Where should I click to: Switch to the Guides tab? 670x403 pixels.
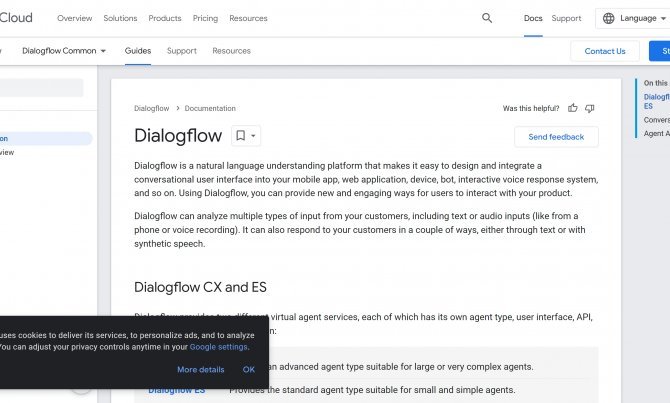138,51
